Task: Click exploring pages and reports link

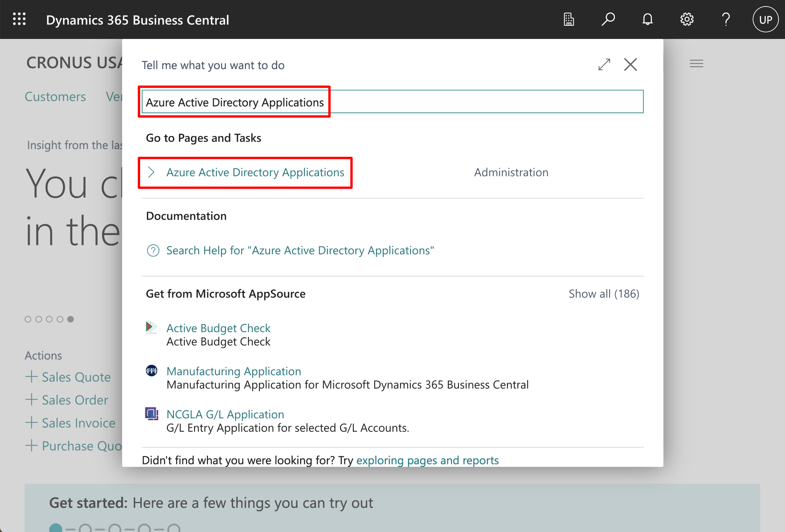Action: [x=427, y=460]
